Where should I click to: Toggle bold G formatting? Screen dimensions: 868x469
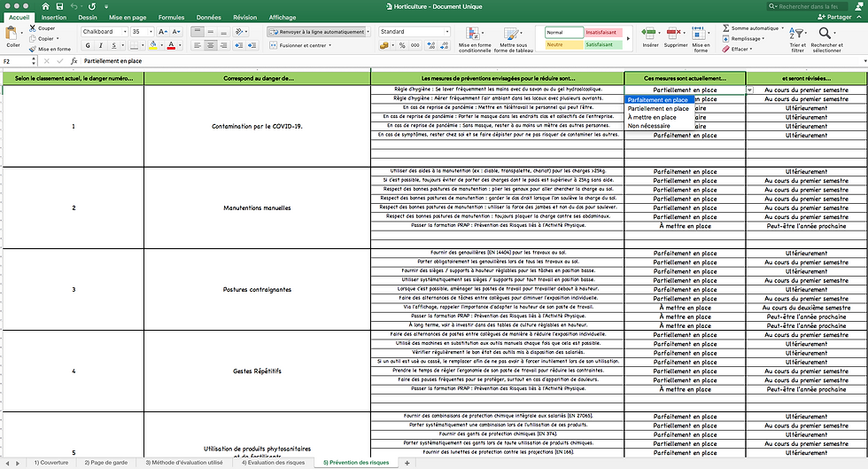click(x=88, y=45)
